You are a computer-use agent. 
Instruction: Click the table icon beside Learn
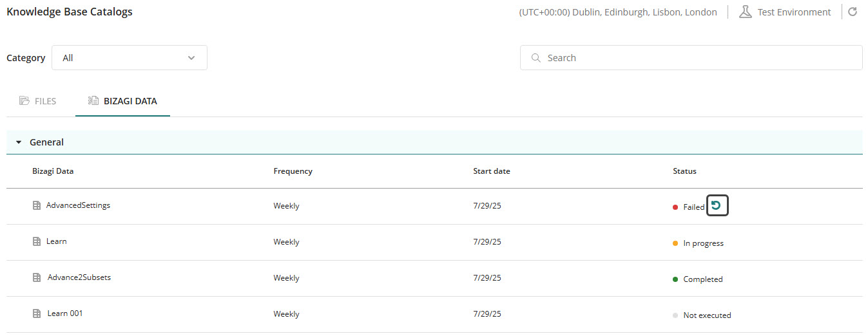click(x=37, y=242)
